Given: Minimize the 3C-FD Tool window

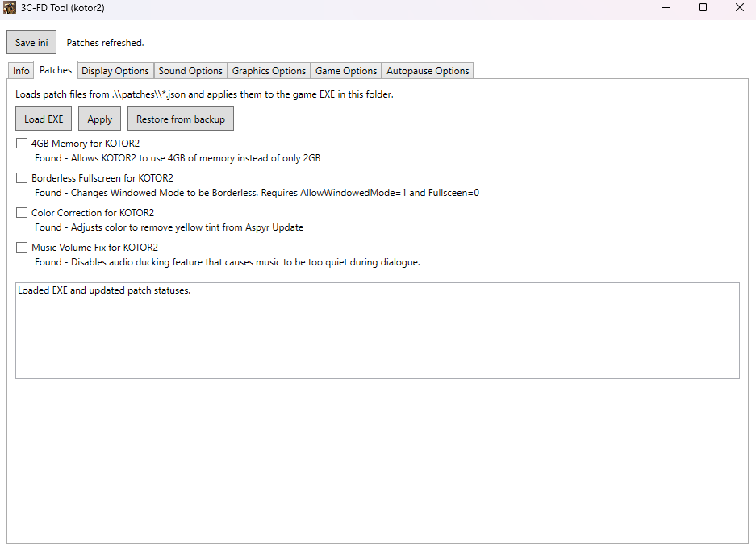Looking at the screenshot, I should pyautogui.click(x=666, y=8).
